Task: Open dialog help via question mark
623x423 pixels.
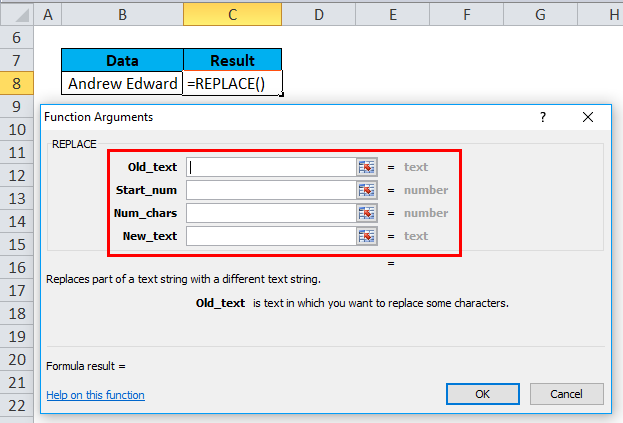Action: pyautogui.click(x=543, y=117)
